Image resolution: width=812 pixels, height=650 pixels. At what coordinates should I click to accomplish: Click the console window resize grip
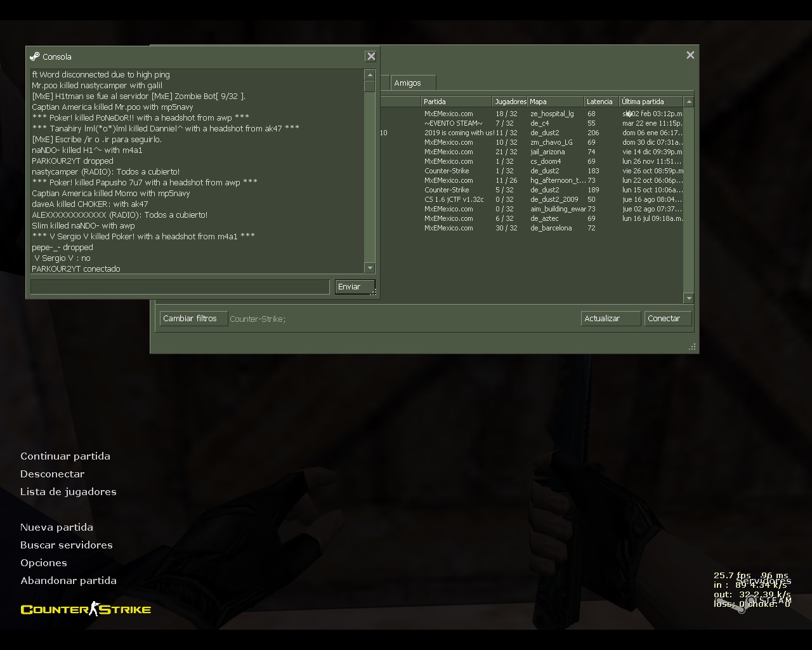click(374, 292)
